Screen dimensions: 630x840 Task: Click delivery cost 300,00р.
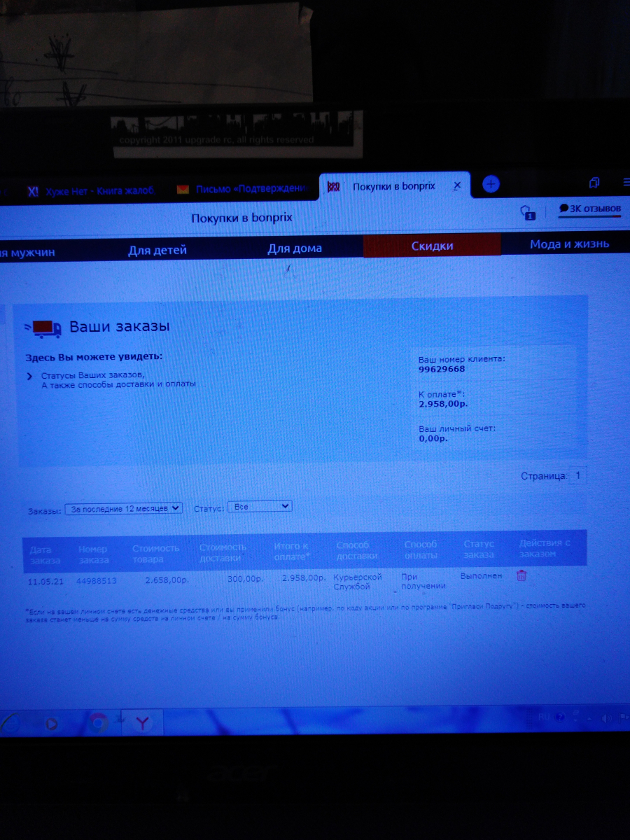pyautogui.click(x=245, y=580)
